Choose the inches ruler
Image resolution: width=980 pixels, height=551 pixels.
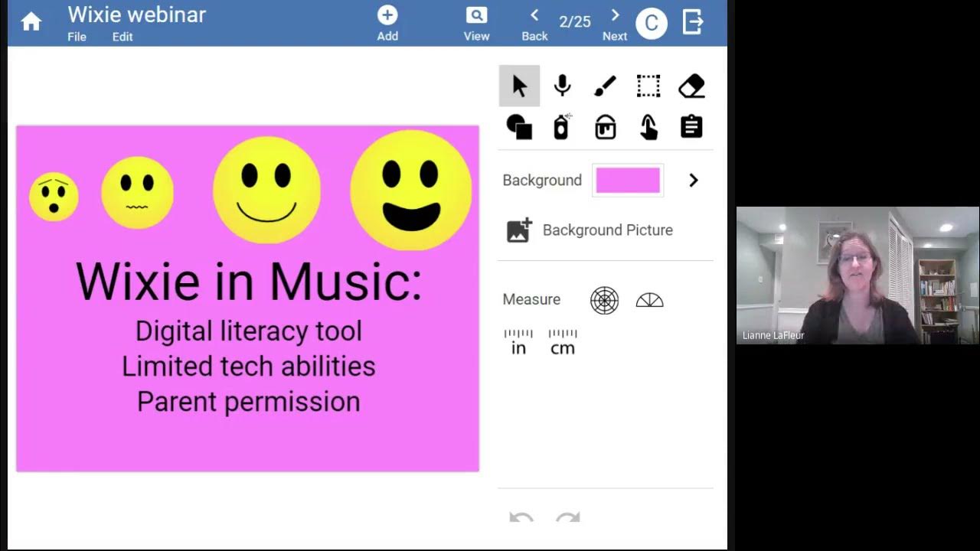click(x=518, y=342)
